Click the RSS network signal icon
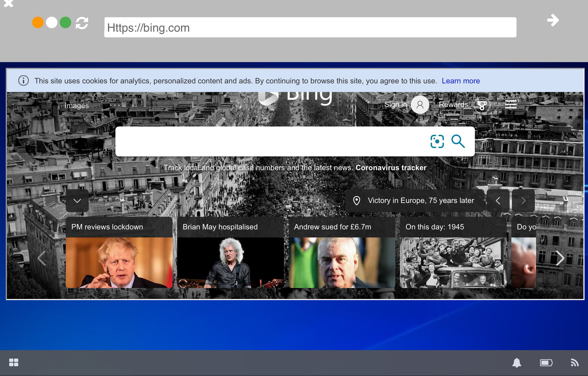 (x=575, y=363)
